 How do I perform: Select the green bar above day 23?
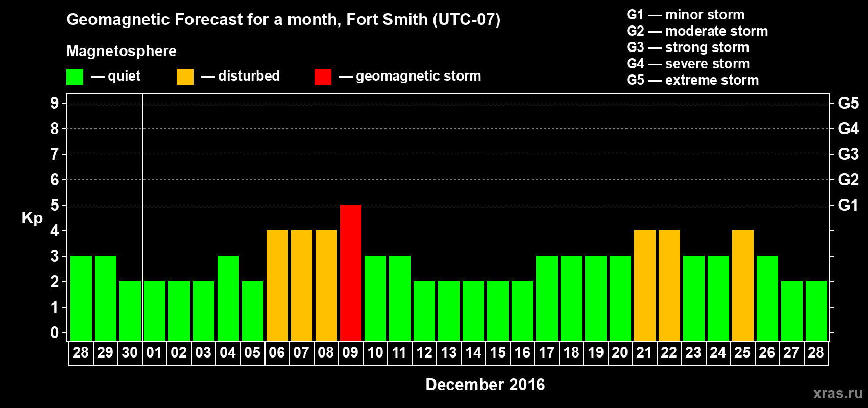click(x=694, y=298)
